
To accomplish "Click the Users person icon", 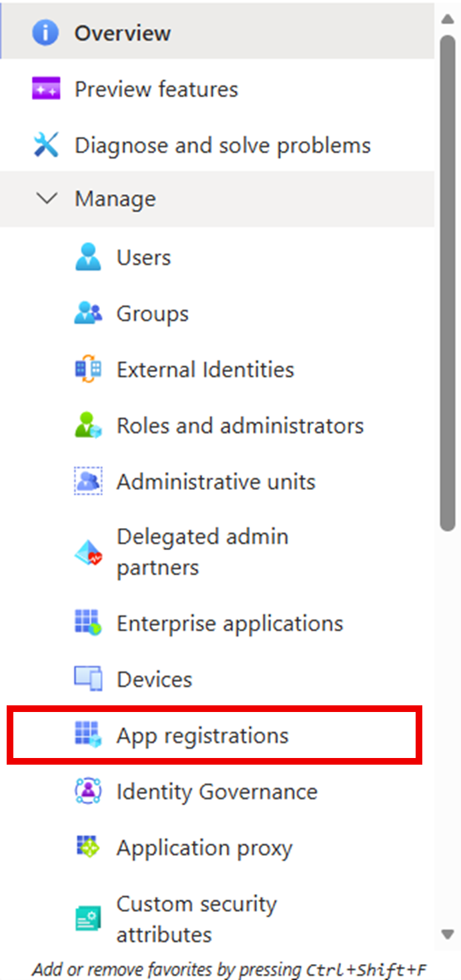I will click(88, 258).
